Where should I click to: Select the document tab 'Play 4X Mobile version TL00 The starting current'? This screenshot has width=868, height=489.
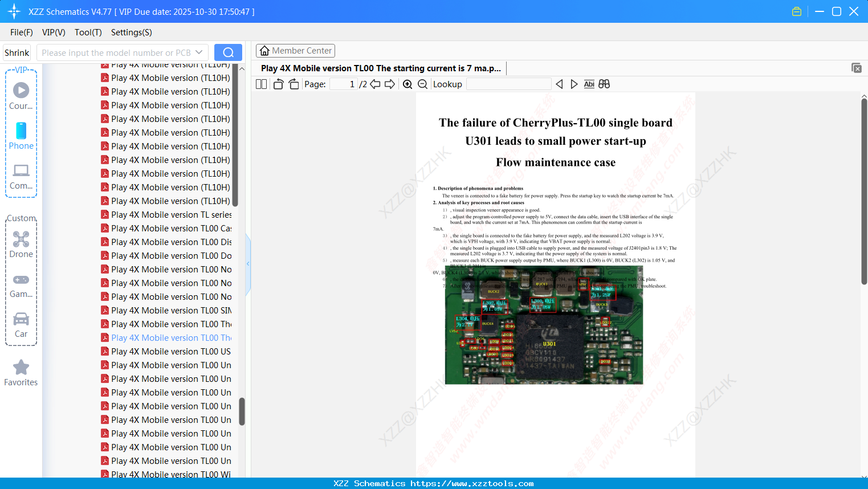click(381, 68)
